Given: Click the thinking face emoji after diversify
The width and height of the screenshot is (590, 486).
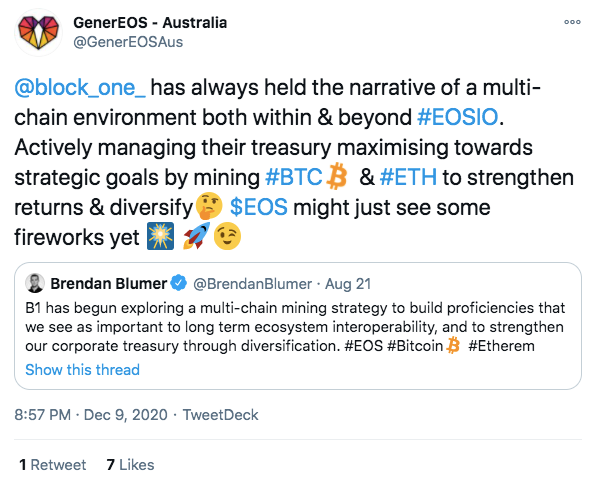Looking at the screenshot, I should [x=209, y=206].
